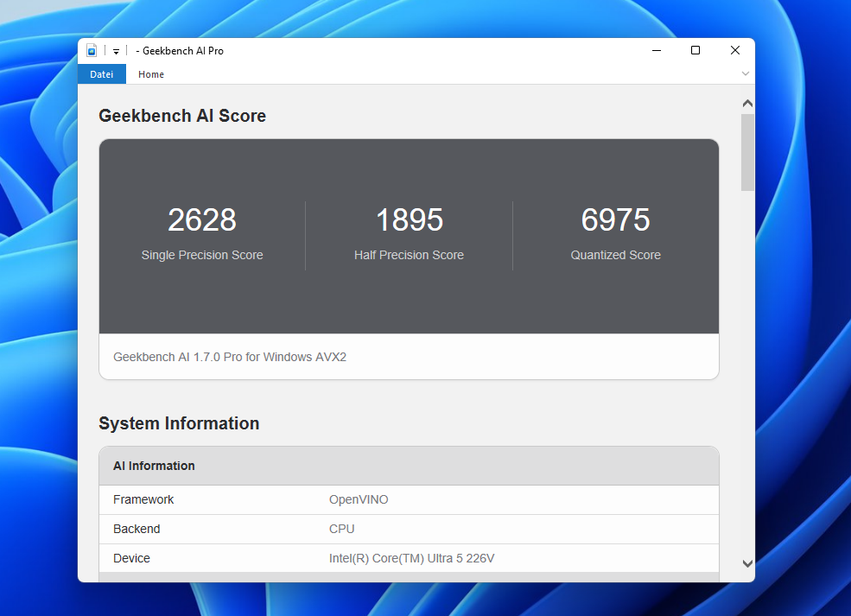Minimize the Geekbench AI Pro window
Viewport: 851px width, 616px height.
pyautogui.click(x=657, y=50)
